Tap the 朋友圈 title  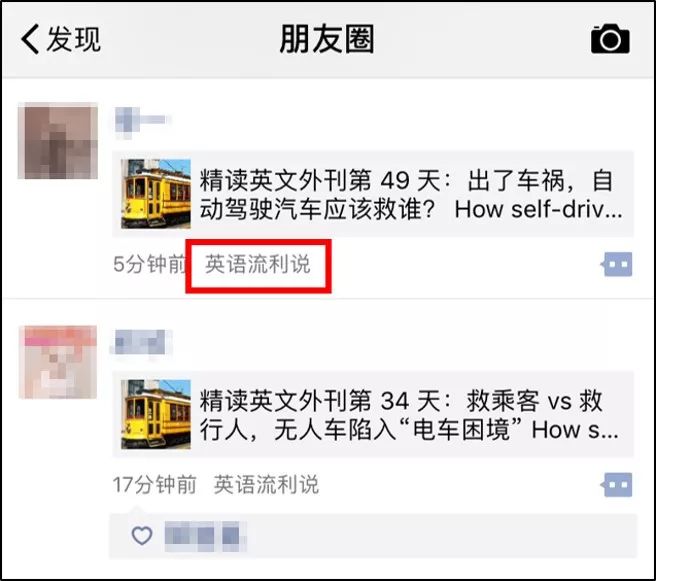pyautogui.click(x=327, y=39)
